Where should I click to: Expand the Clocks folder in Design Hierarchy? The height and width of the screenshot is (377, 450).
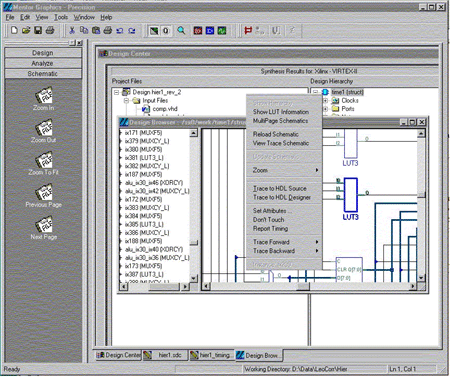pyautogui.click(x=326, y=100)
